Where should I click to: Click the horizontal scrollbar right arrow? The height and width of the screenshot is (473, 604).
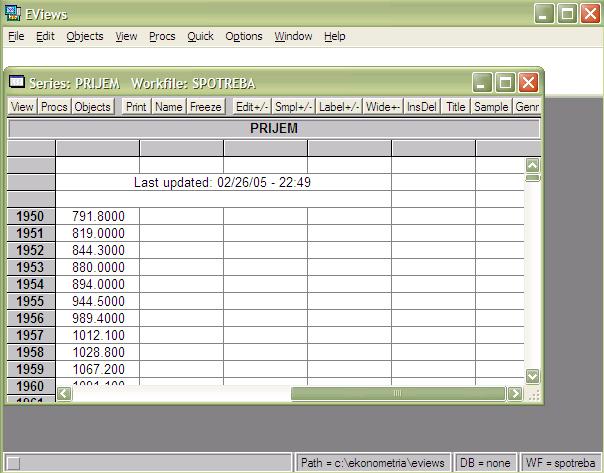[516, 394]
